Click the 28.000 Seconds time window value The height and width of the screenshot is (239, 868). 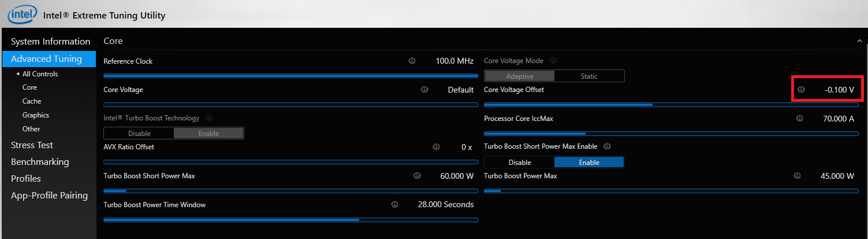click(x=446, y=204)
